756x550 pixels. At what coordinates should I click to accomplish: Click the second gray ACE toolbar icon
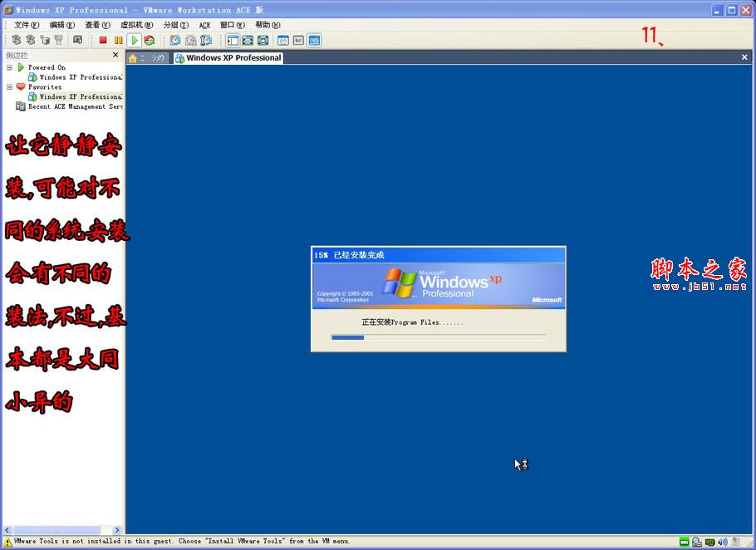coord(31,40)
